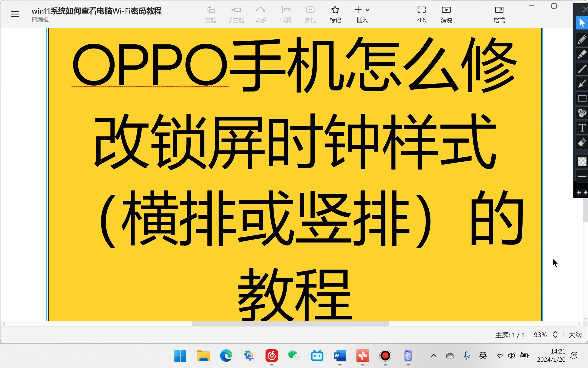Select the eraser tool
Screen dimensions: 588x368
(582, 143)
